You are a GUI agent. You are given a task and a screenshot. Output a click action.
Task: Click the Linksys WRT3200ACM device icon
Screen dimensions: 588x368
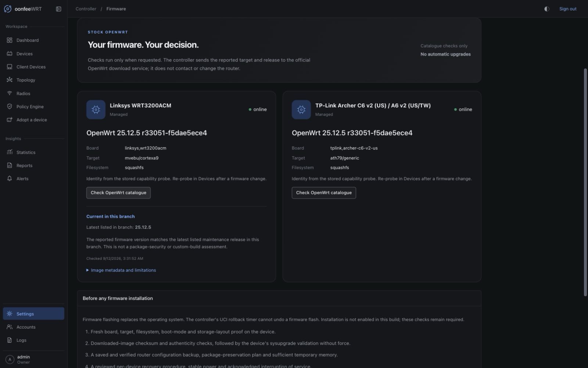click(96, 110)
